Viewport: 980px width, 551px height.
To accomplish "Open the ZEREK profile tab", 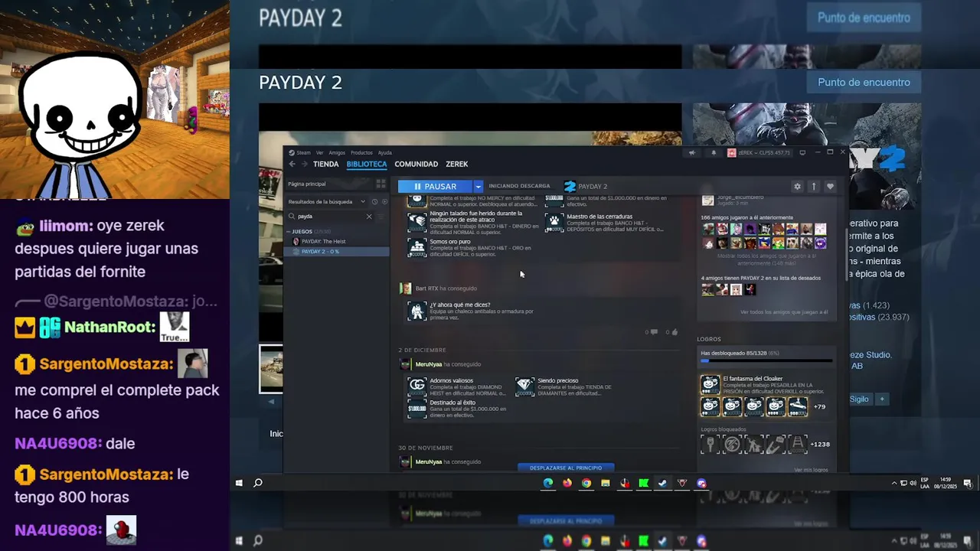I will coord(456,164).
